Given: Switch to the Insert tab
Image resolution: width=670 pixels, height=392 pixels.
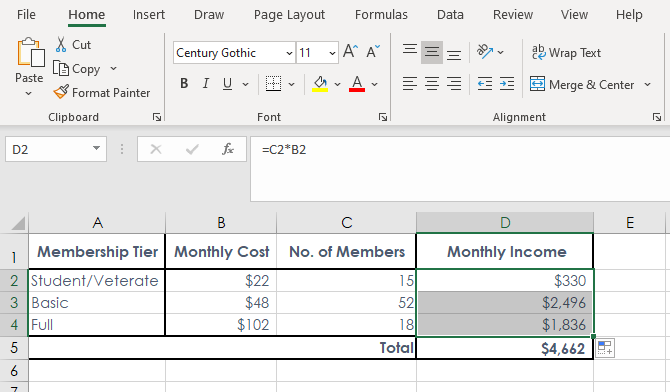Looking at the screenshot, I should (x=149, y=15).
